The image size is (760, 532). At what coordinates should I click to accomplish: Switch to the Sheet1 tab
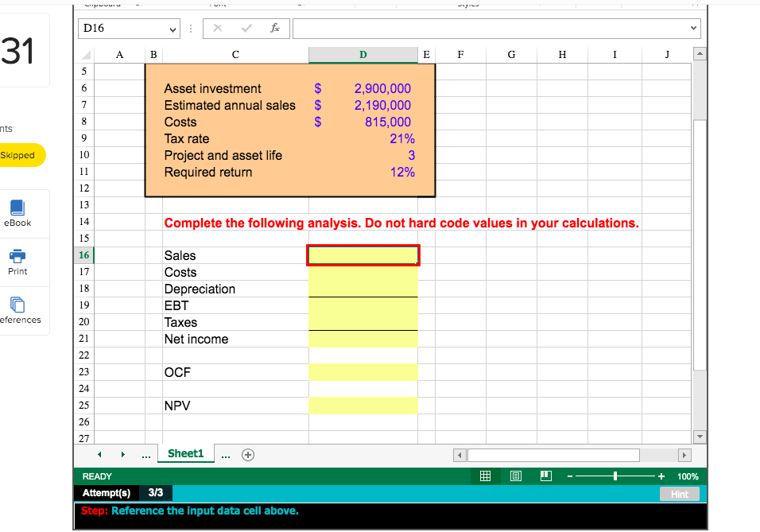coord(185,454)
